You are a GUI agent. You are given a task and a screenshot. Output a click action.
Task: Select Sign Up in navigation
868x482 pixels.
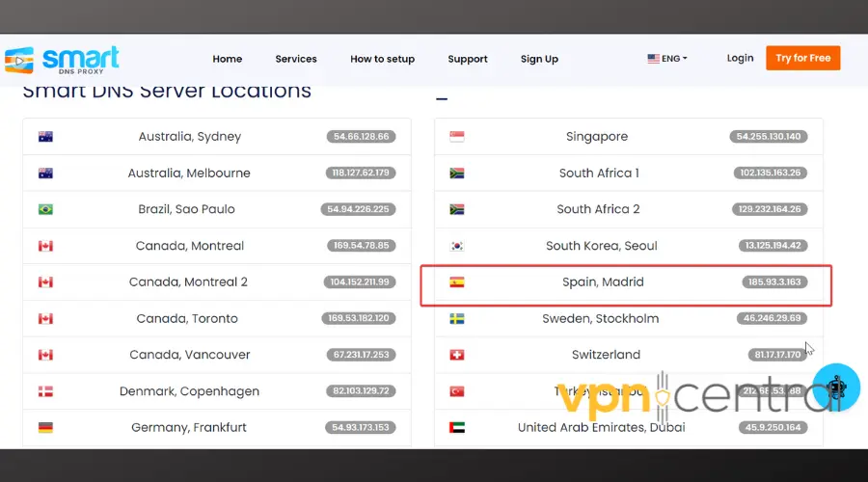539,59
